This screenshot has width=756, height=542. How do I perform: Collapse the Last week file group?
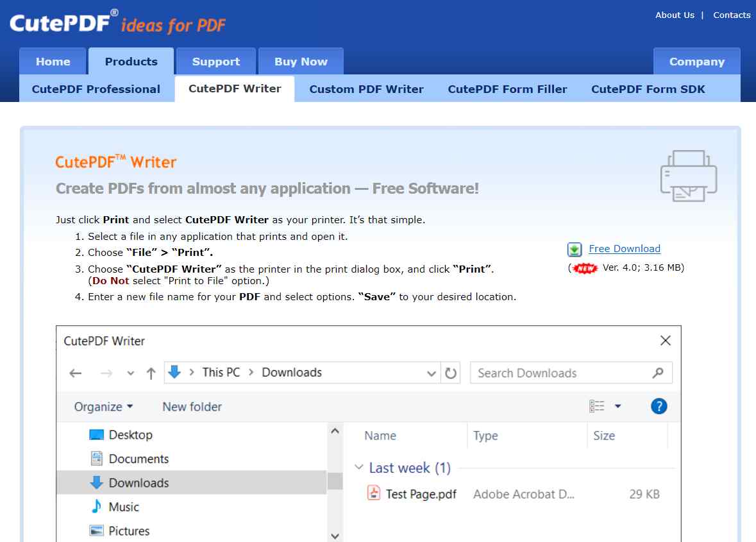pos(359,468)
